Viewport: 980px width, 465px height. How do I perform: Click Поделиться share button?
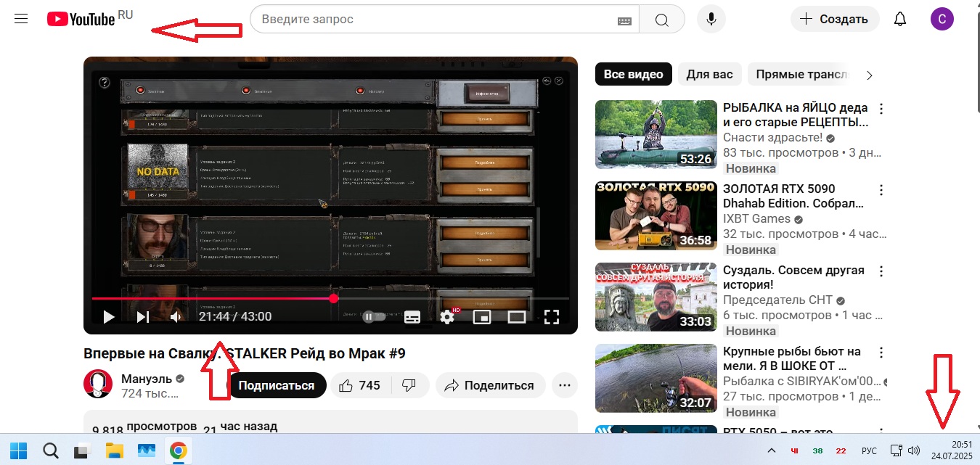point(490,385)
